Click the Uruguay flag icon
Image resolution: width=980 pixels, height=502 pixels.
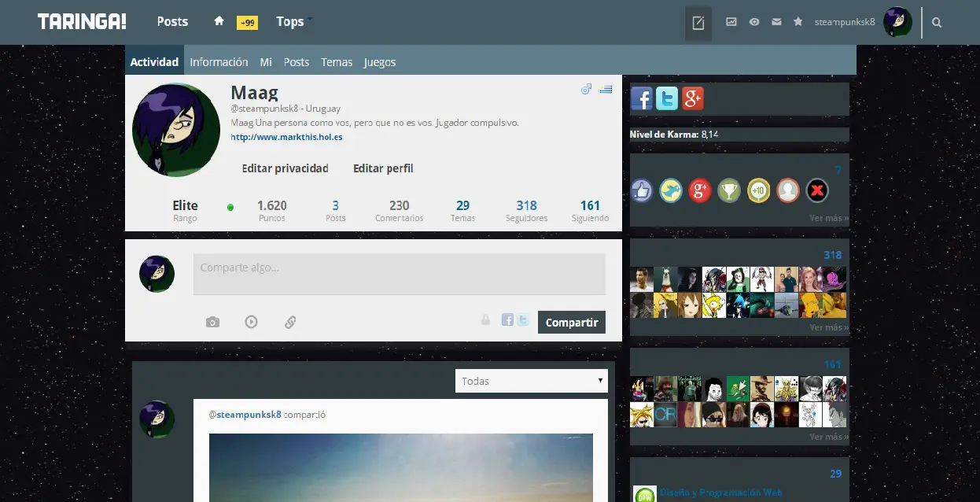tap(606, 89)
